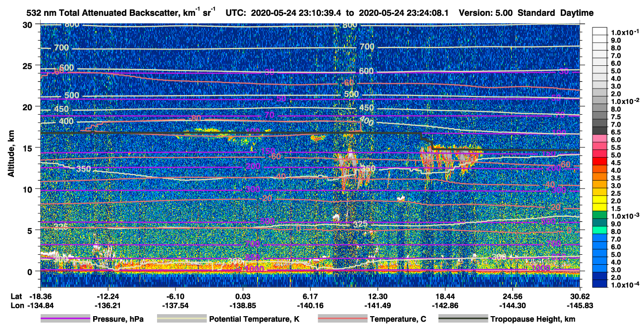The height and width of the screenshot is (330, 644).
Task: Click the altitude axis tick labeled 15
Action: point(29,148)
